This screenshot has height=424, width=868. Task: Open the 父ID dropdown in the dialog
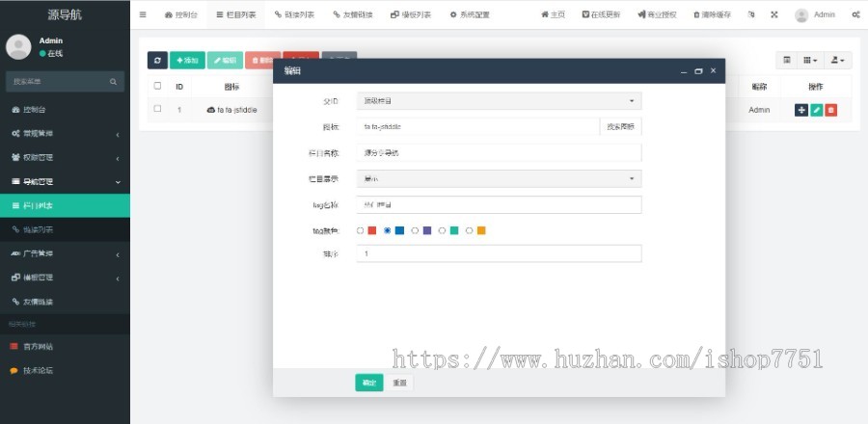[x=499, y=101]
